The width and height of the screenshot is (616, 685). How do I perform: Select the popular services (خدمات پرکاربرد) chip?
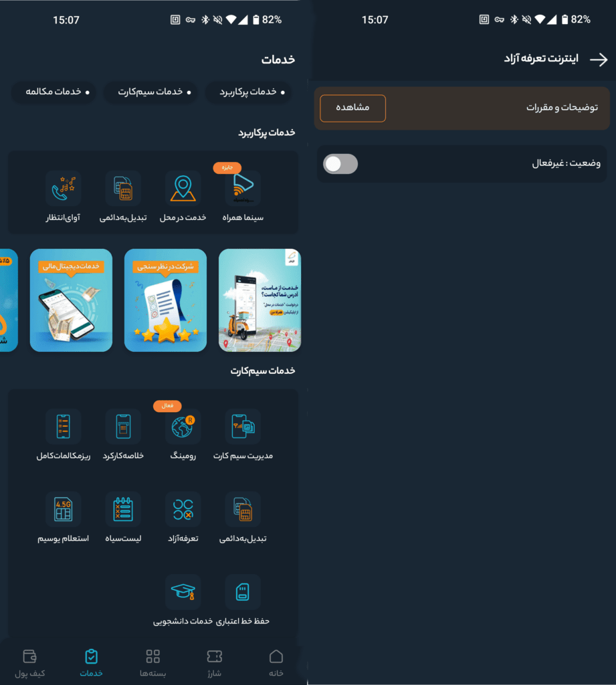click(248, 92)
